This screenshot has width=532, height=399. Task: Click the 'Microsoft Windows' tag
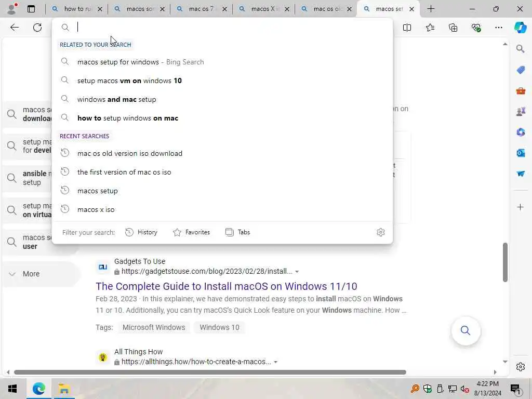(154, 327)
